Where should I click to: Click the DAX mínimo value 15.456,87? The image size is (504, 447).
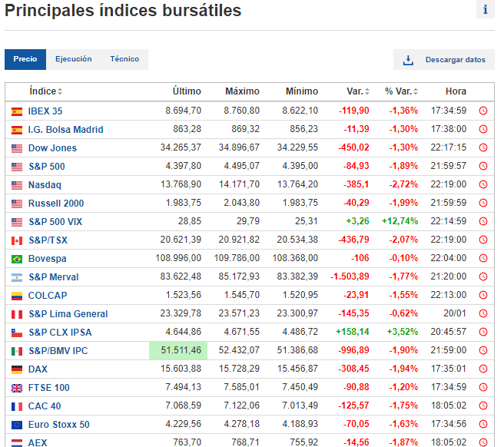[x=297, y=369]
